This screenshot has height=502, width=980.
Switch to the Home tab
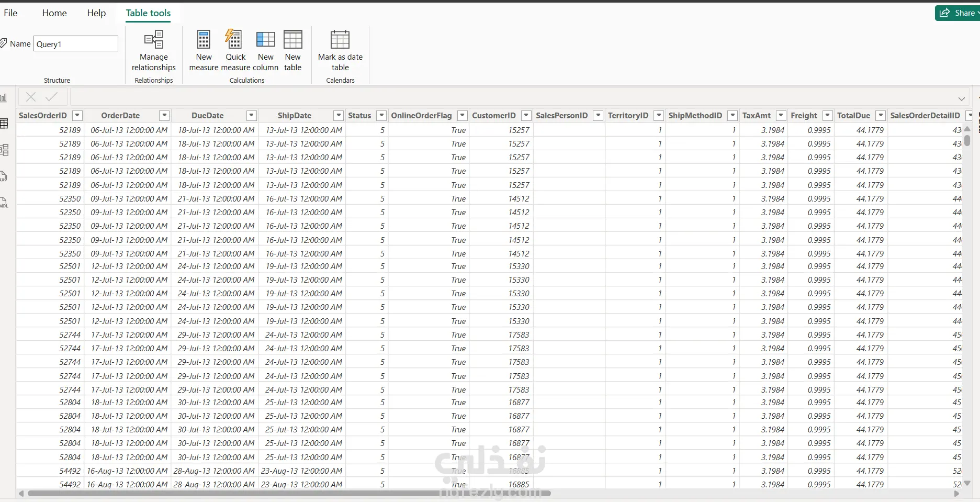[x=54, y=13]
